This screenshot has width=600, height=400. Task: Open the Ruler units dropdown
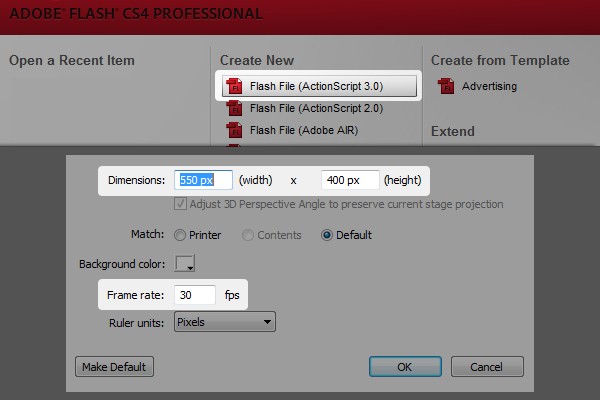[225, 322]
